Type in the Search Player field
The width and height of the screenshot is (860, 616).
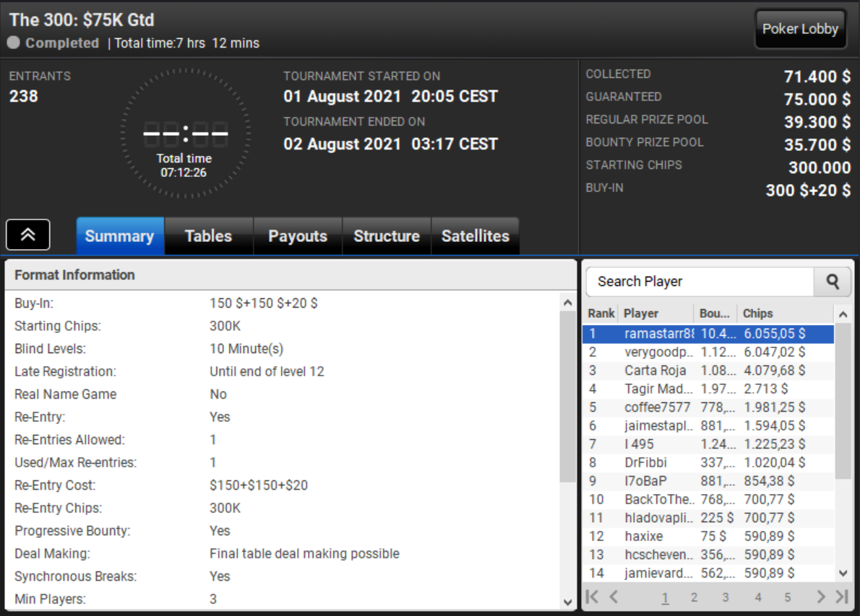[699, 282]
